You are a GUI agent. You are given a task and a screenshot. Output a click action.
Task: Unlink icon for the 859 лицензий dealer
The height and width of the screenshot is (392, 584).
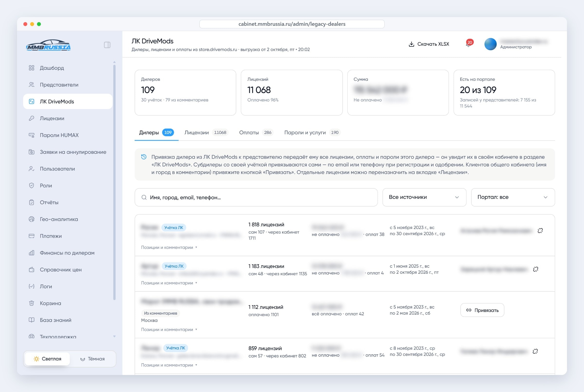tap(535, 351)
